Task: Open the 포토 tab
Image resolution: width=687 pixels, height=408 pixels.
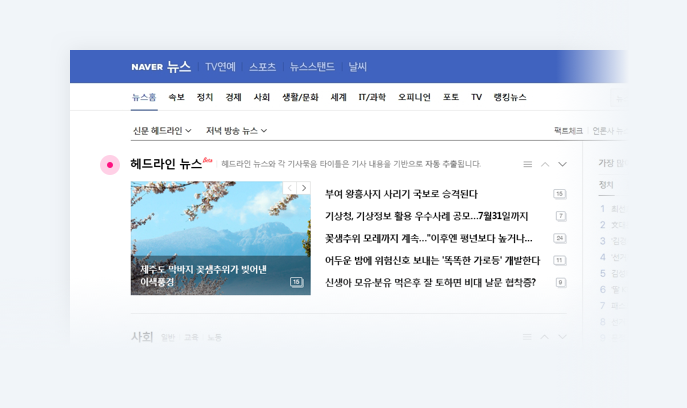Action: click(451, 97)
